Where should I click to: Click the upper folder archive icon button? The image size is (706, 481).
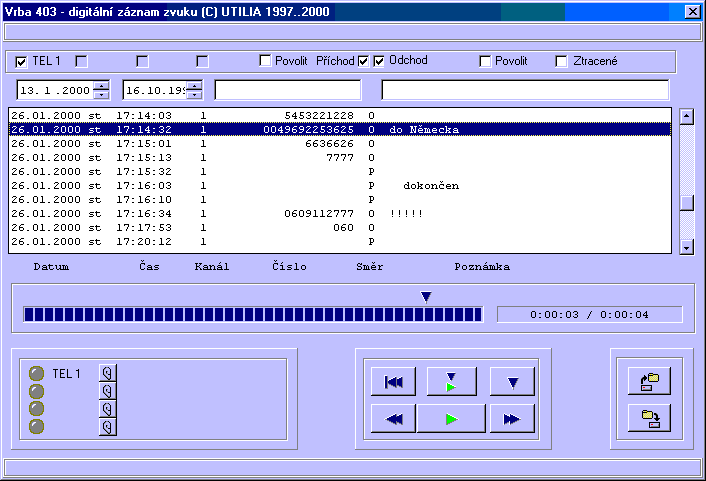point(649,381)
